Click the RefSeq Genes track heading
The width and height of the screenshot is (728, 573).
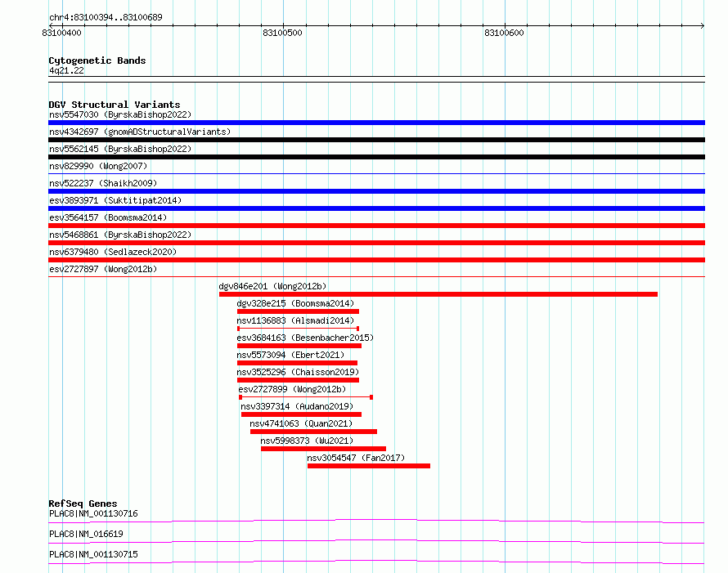83,504
